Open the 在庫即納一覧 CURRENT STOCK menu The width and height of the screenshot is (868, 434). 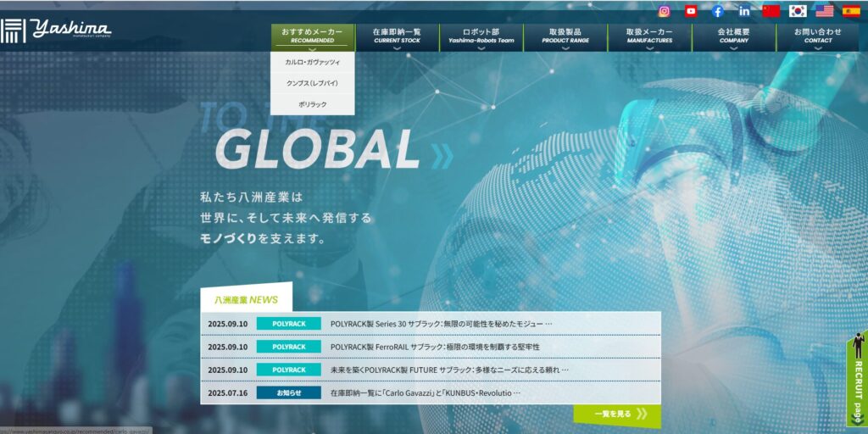(397, 37)
